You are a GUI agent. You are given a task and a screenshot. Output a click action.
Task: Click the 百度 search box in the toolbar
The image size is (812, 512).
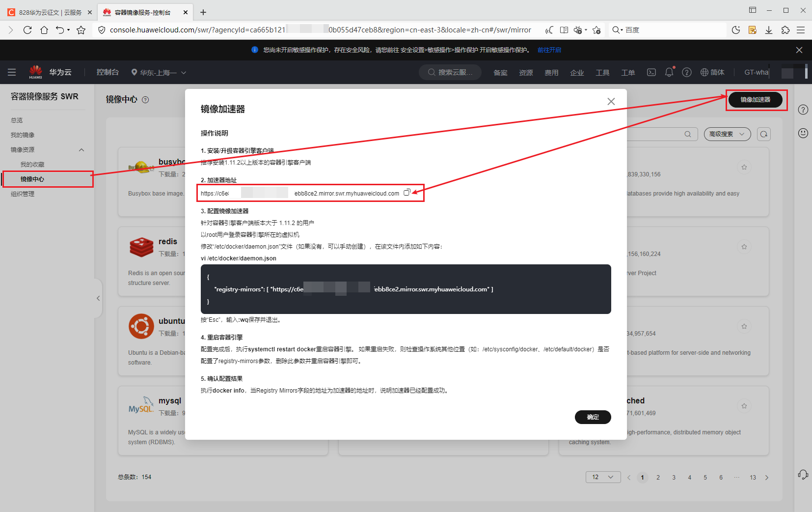click(668, 30)
